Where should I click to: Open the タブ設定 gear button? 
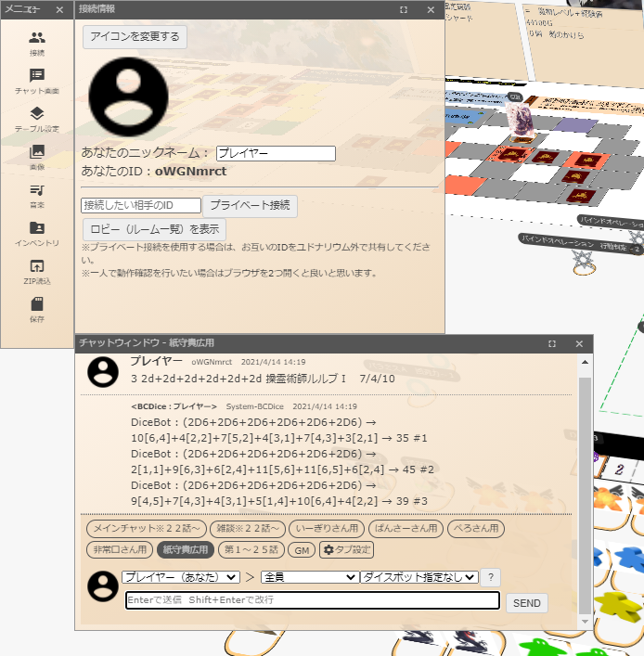(x=346, y=550)
